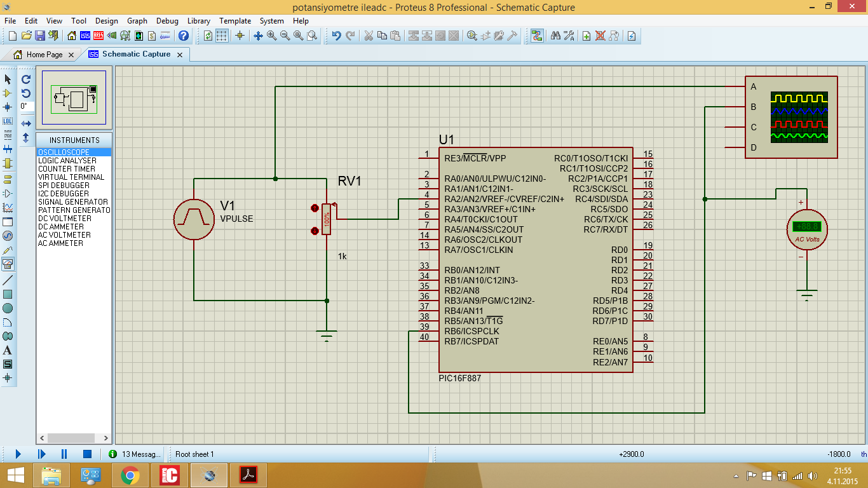Open File Explorer from the taskbar
The height and width of the screenshot is (488, 868).
tap(51, 475)
